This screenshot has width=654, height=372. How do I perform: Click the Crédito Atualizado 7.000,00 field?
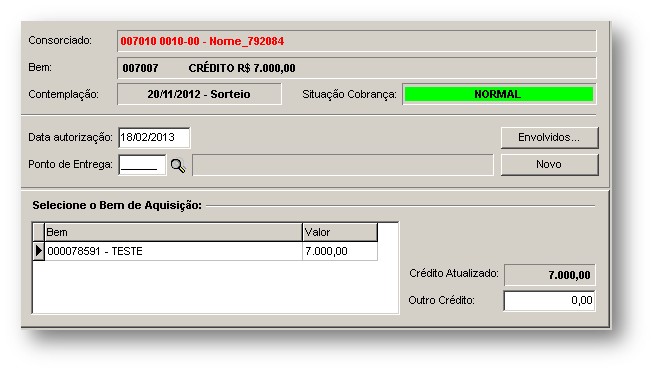pos(549,275)
